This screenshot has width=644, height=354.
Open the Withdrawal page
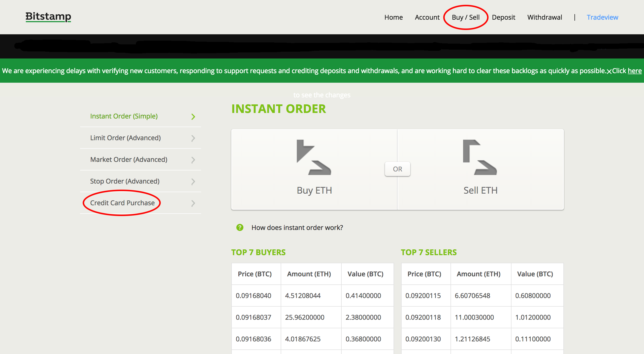[x=544, y=17]
